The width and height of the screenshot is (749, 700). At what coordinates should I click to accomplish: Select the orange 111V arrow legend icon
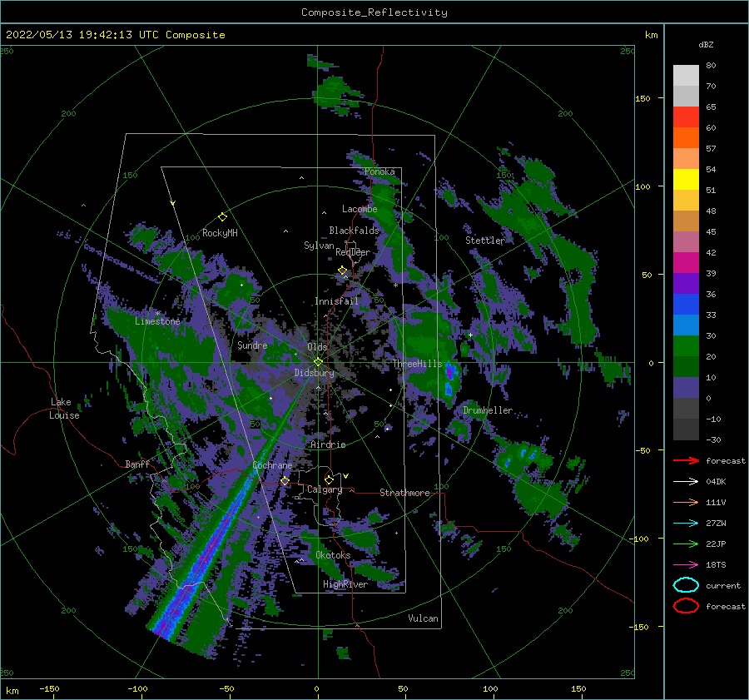686,502
